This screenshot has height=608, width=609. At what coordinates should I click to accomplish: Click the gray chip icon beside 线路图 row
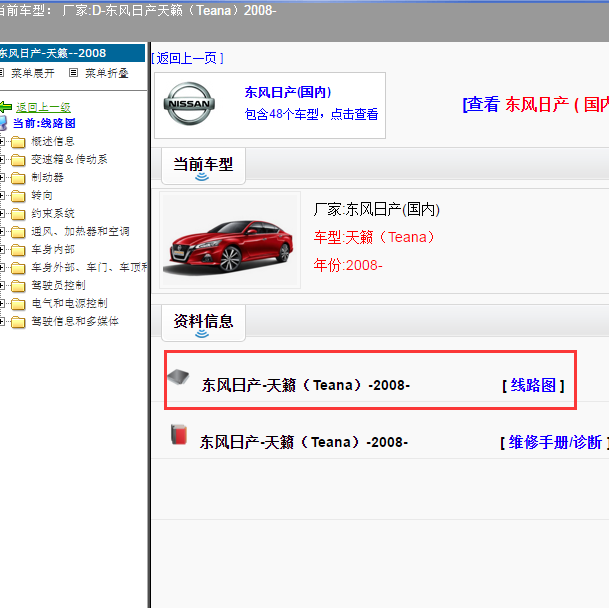178,377
